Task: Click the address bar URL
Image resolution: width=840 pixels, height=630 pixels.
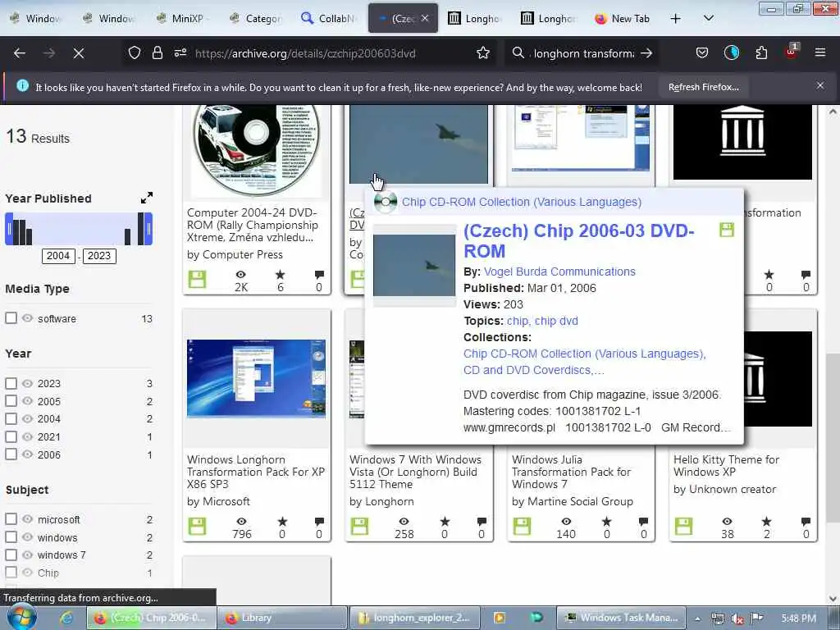Action: [305, 53]
